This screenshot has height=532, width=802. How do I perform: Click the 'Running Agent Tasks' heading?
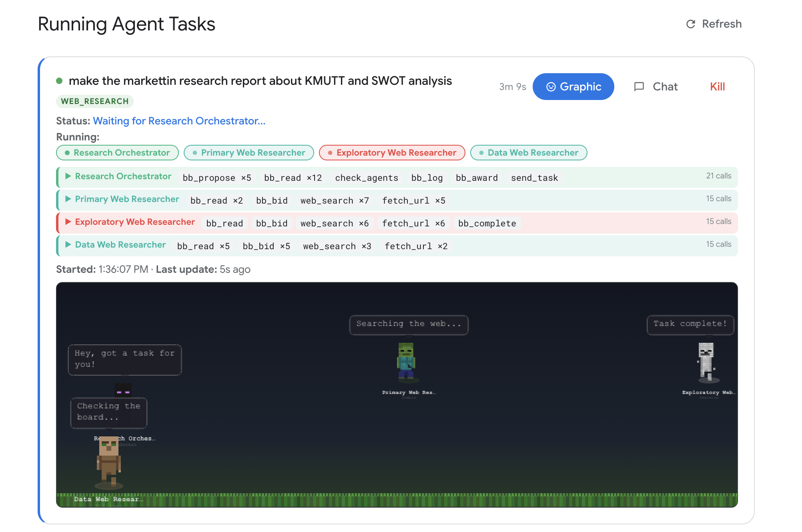tap(126, 24)
